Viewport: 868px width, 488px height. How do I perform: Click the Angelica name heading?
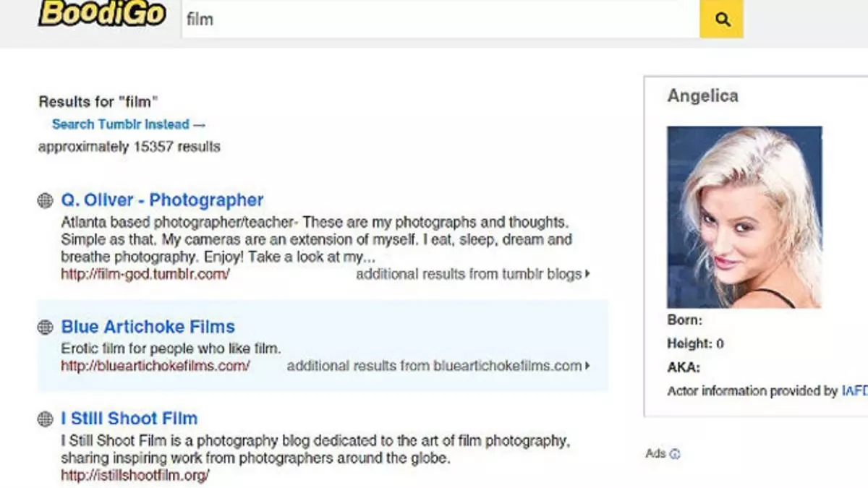click(702, 96)
